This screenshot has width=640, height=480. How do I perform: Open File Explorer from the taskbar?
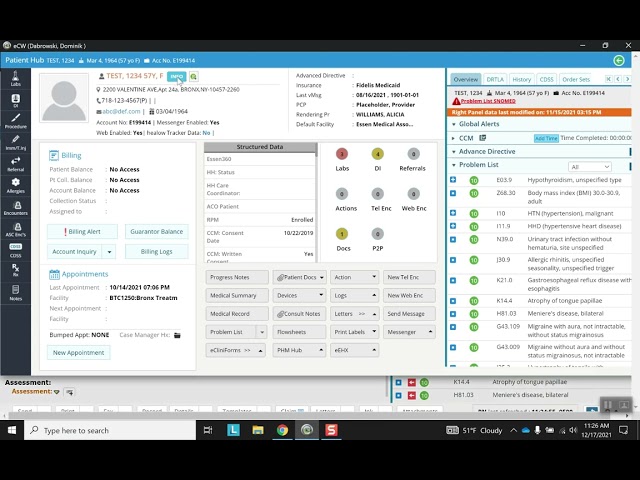258,430
